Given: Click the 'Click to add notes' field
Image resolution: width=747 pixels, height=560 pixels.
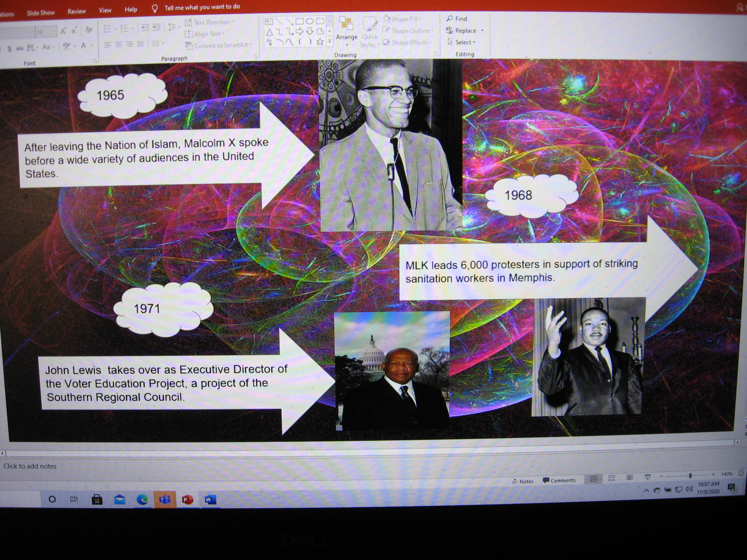Looking at the screenshot, I should click(30, 466).
